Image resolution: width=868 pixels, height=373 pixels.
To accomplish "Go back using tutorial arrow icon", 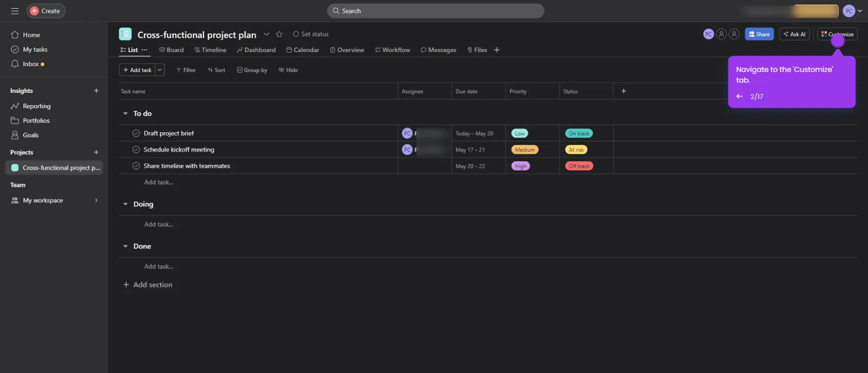I will pos(739,96).
